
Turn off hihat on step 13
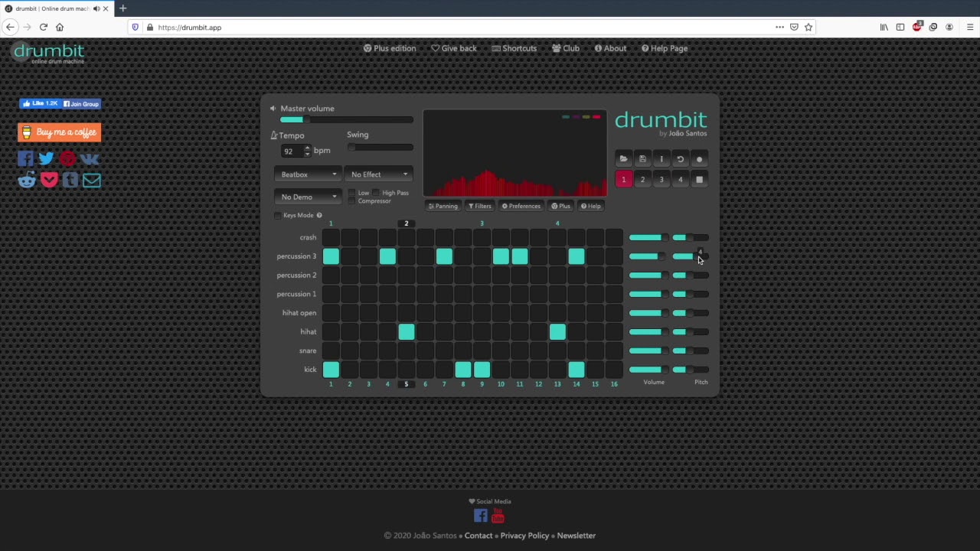[557, 331]
